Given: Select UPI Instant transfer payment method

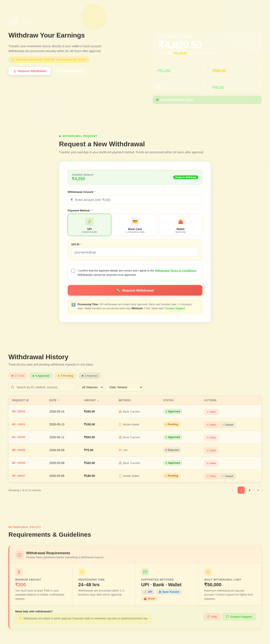Looking at the screenshot, I should (x=89, y=225).
